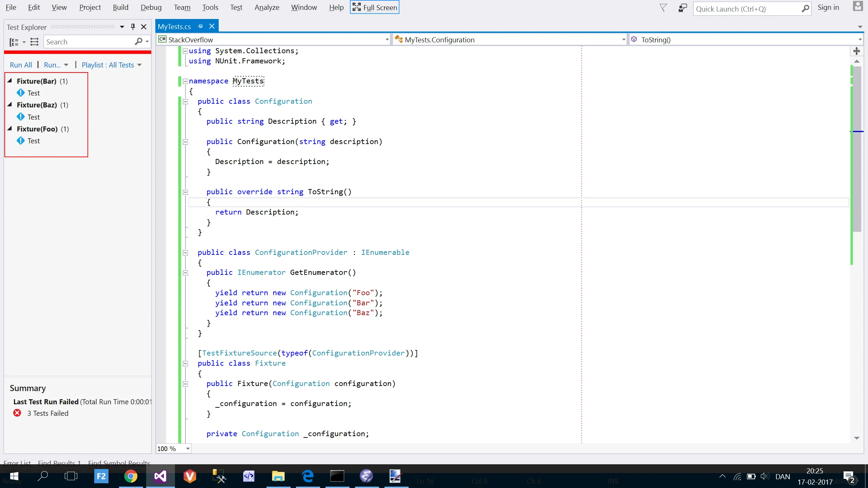Click the Test Explorer search magnifier icon
This screenshot has height=488, width=868.
coord(138,42)
